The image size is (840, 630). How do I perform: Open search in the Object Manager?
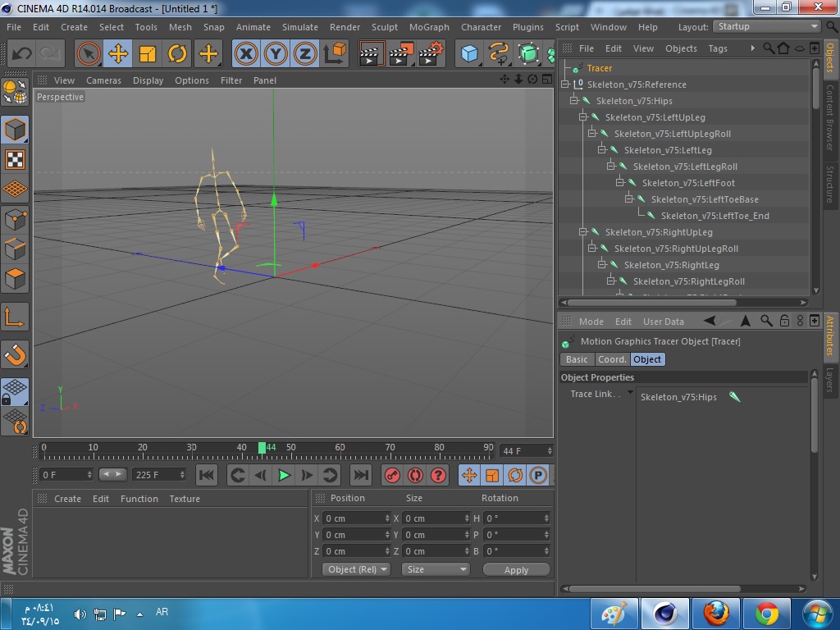[768, 48]
